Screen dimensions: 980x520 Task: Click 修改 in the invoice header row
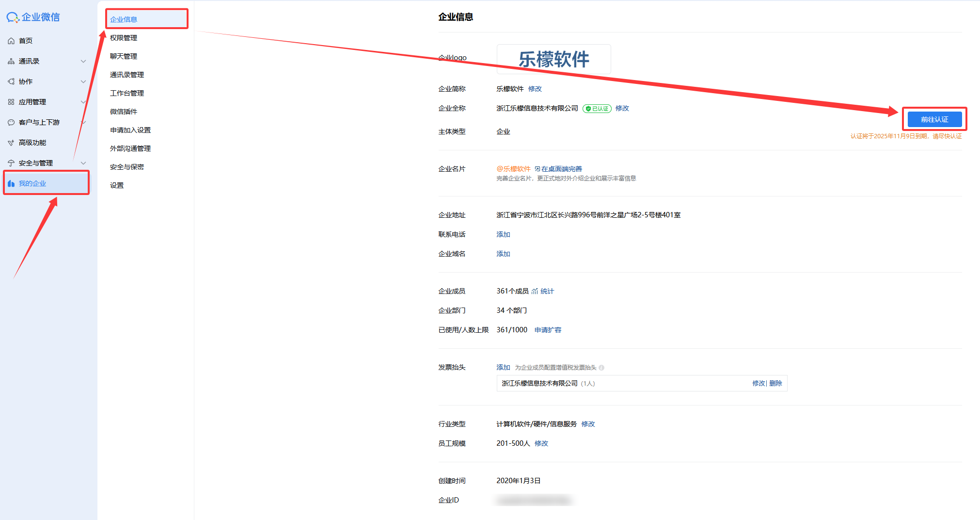pos(759,383)
